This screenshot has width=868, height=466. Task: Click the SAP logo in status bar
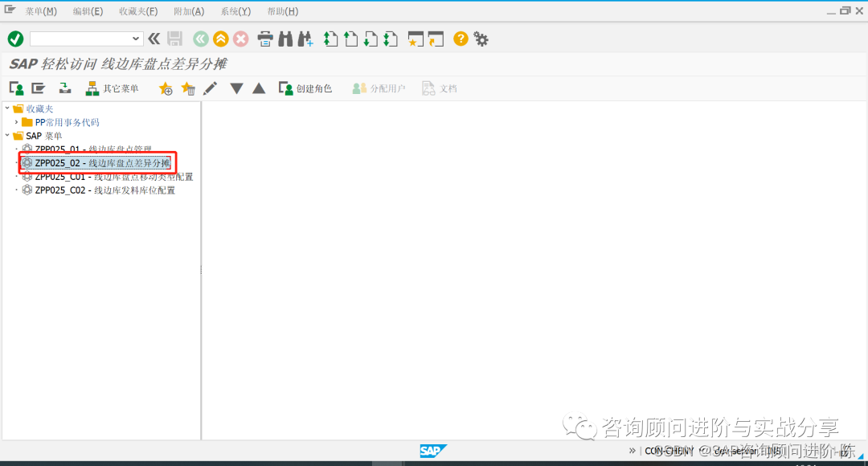coord(432,451)
